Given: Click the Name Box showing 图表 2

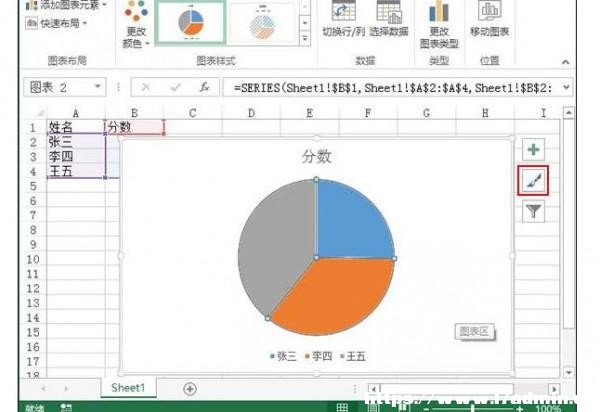Looking at the screenshot, I should [x=57, y=88].
